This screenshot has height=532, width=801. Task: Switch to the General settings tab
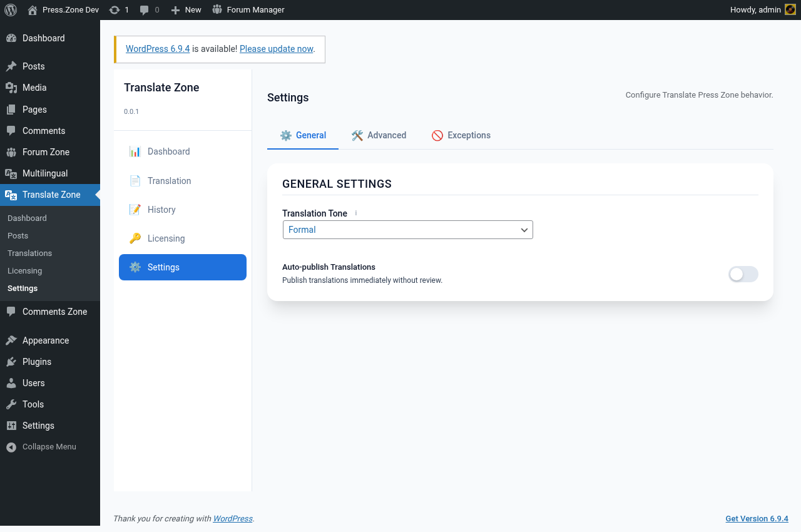[x=303, y=135]
